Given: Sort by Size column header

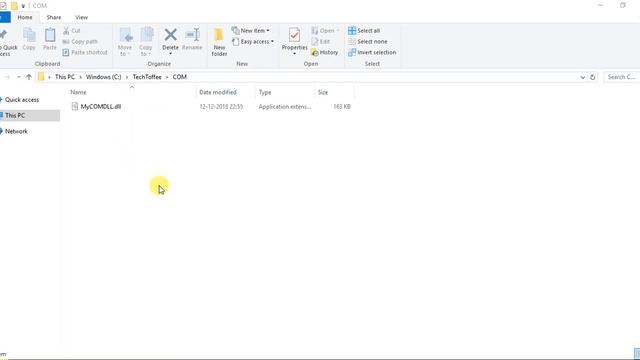Looking at the screenshot, I should [x=323, y=92].
